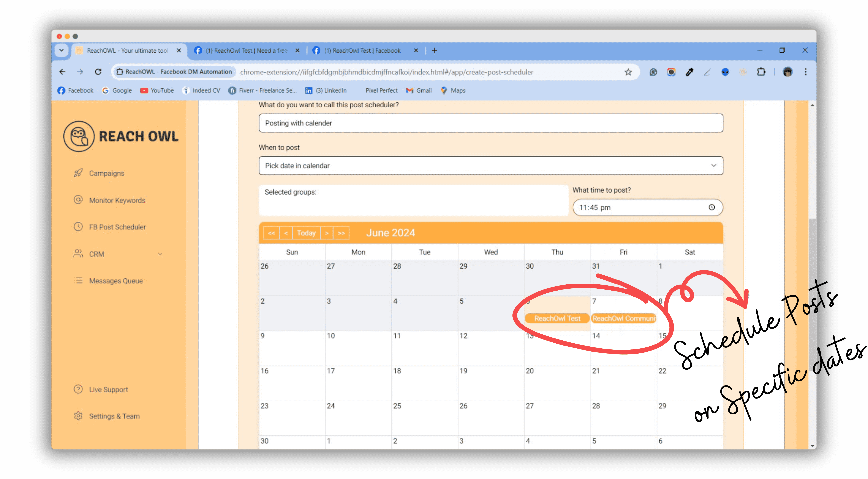868x479 pixels.
Task: Click the next month arrows button
Action: point(341,233)
